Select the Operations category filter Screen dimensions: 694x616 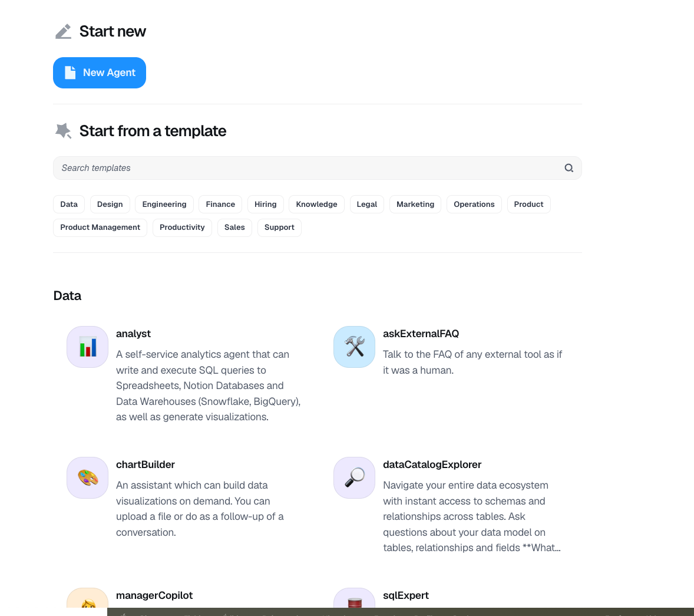click(x=474, y=204)
